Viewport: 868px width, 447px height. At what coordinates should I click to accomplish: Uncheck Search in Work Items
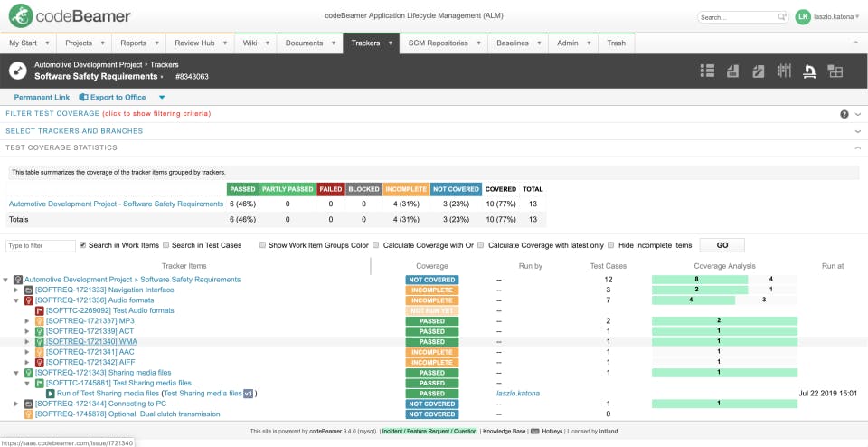[83, 245]
